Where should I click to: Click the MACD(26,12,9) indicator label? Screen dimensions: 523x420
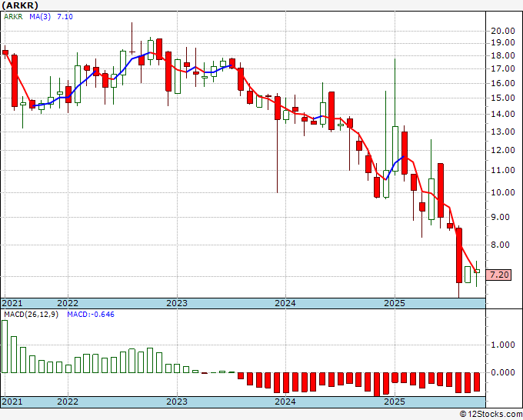coord(31,315)
